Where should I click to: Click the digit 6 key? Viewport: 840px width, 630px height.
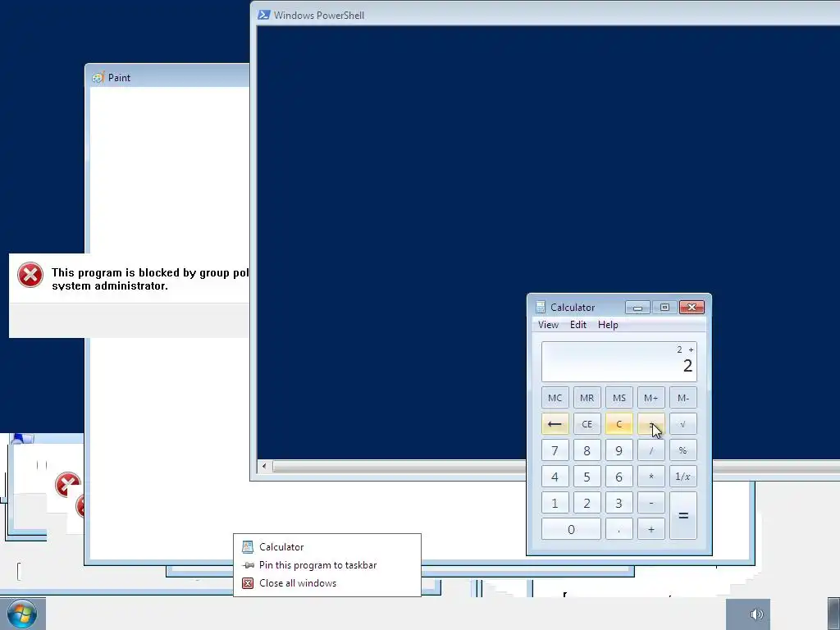(619, 477)
